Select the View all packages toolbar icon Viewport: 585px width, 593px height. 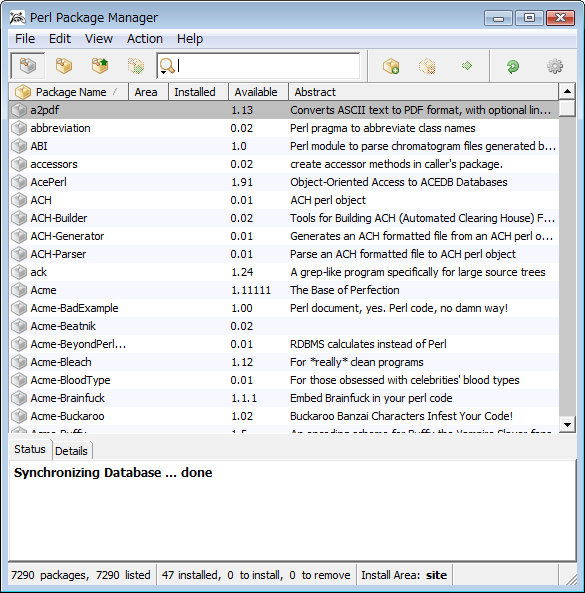[28, 66]
